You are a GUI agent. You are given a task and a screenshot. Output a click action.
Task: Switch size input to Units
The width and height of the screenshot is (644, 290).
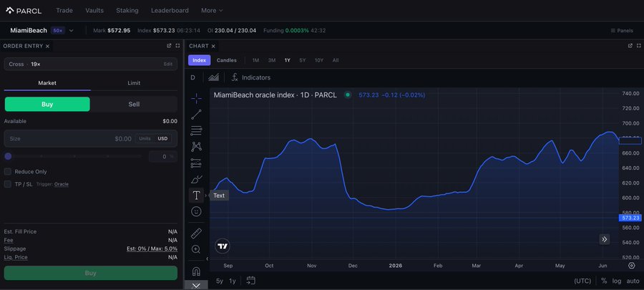pyautogui.click(x=145, y=138)
